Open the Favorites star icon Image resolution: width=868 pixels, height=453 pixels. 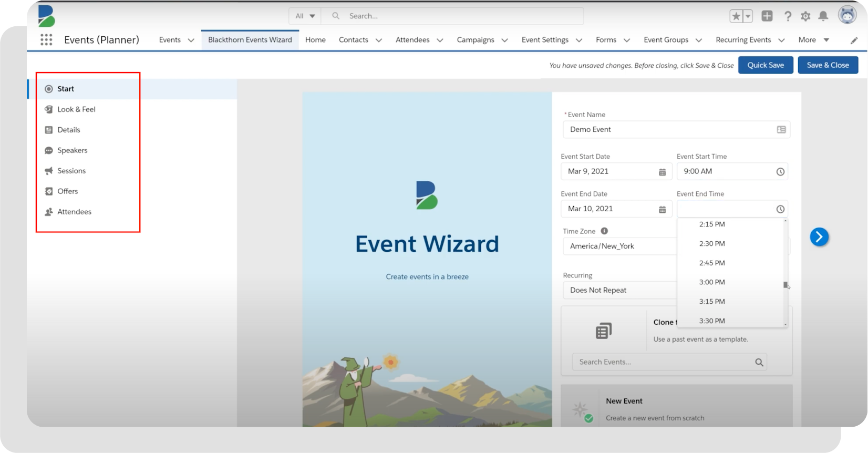tap(736, 16)
